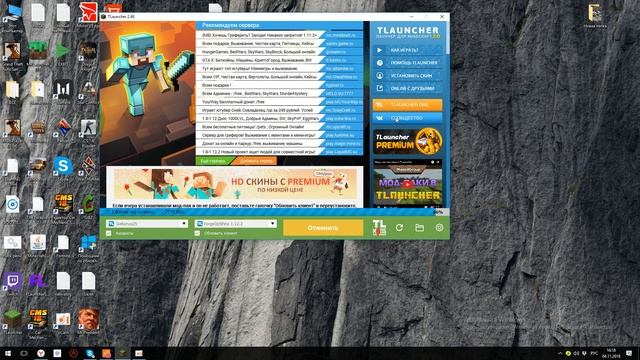Play the мод-паки в TLauncher video
The width and height of the screenshot is (640, 360).
coord(407,184)
